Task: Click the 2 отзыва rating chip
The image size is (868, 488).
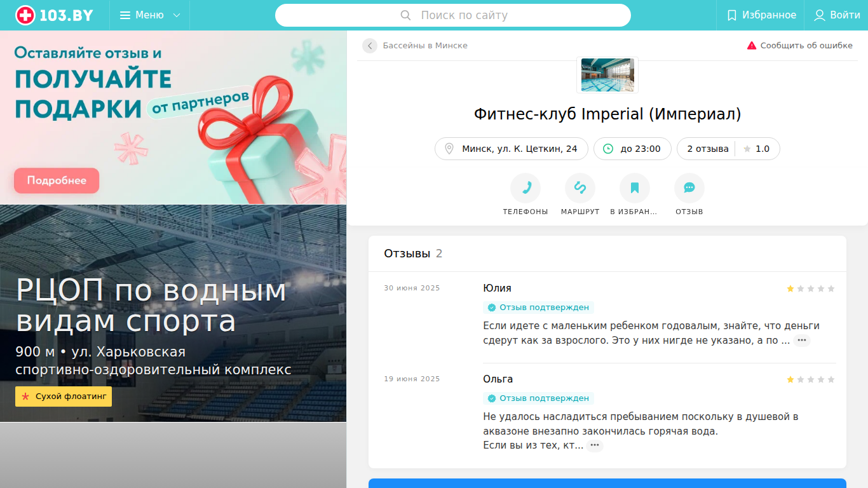Action: click(x=728, y=149)
